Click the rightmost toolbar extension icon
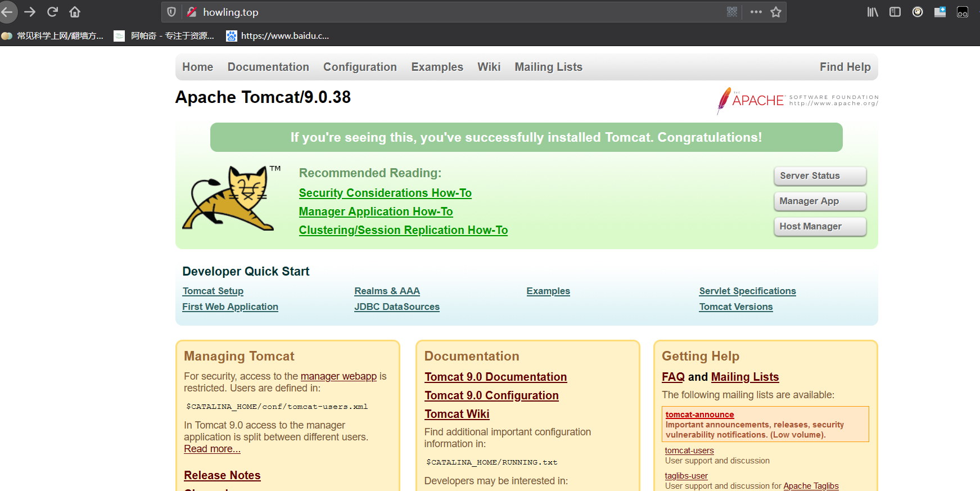The width and height of the screenshot is (980, 491). pos(963,12)
